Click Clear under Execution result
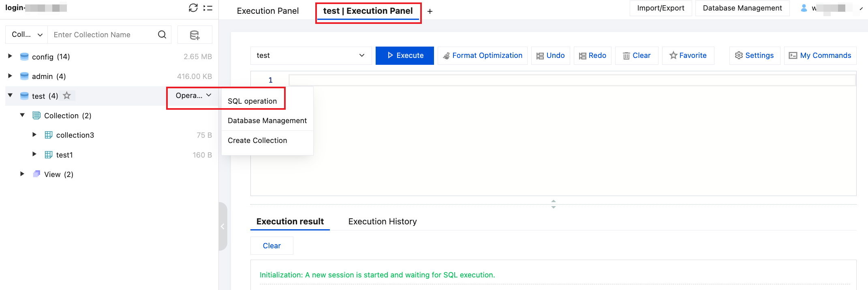 tap(272, 246)
